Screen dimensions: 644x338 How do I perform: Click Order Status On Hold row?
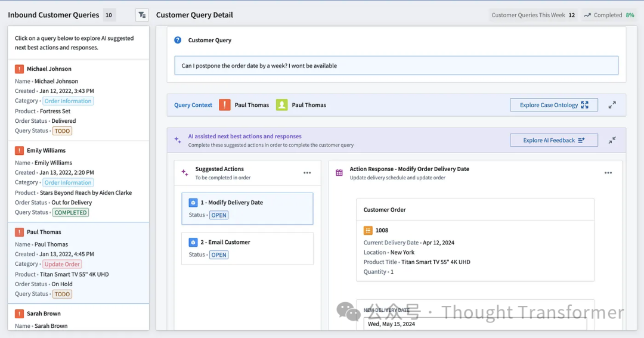(44, 284)
